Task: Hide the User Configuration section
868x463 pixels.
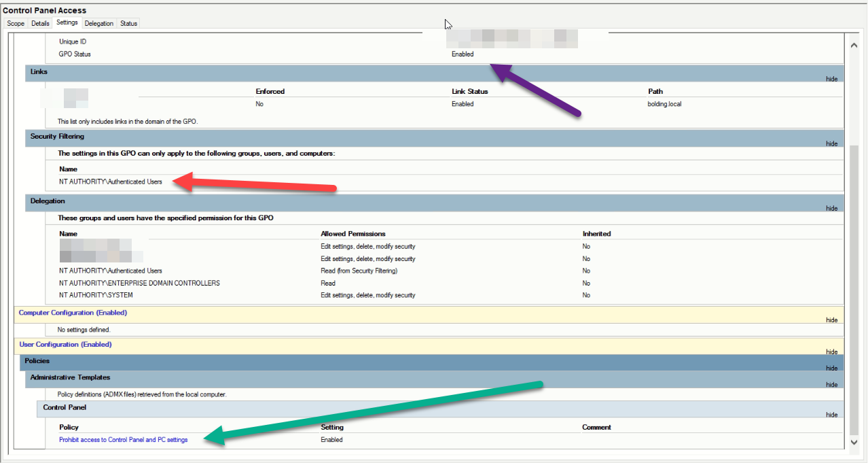Action: click(x=831, y=351)
